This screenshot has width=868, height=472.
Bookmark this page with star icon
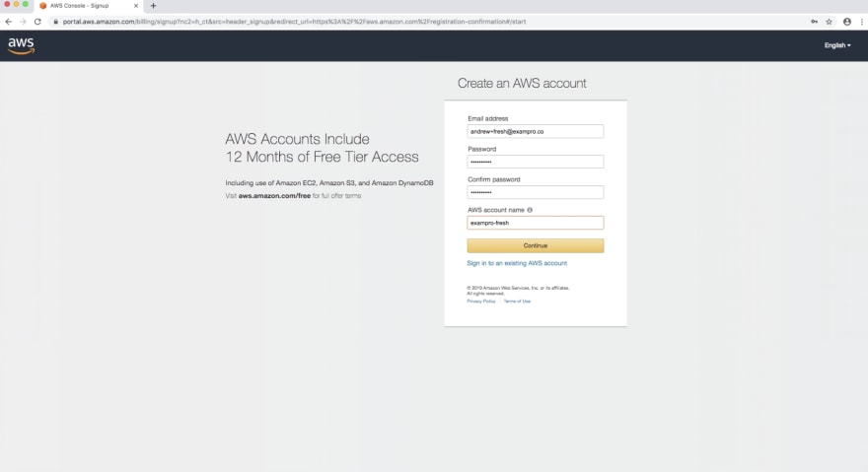(829, 22)
